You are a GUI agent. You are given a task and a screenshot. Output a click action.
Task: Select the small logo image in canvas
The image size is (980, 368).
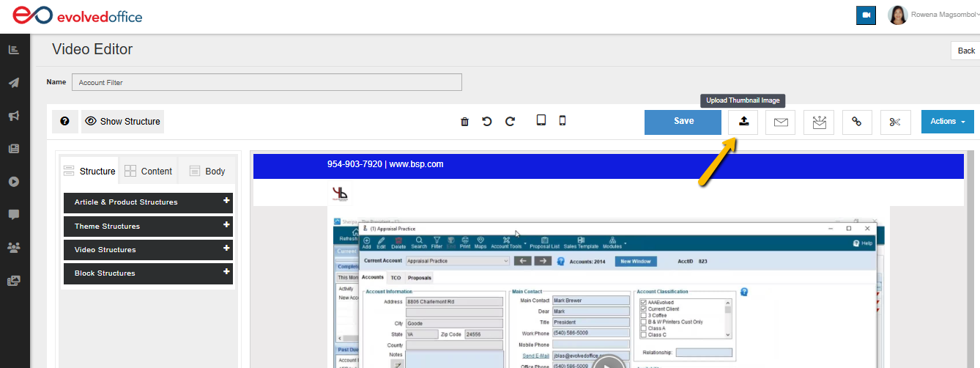click(340, 194)
